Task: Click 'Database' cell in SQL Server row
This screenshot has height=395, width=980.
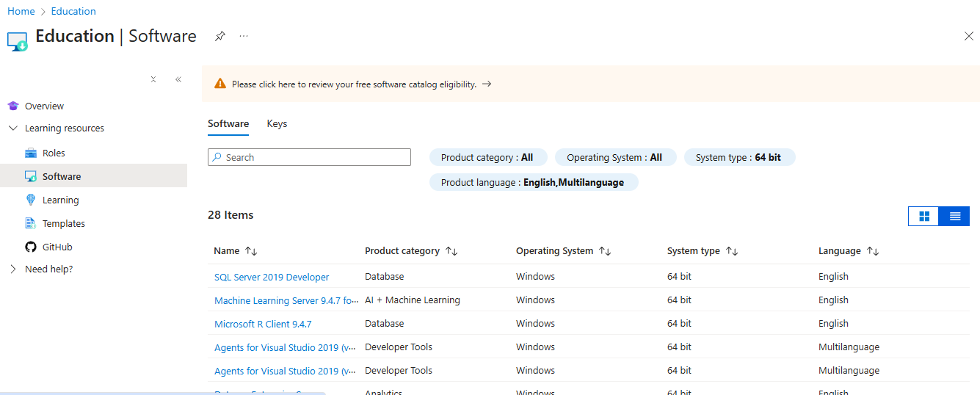Action: click(x=385, y=276)
